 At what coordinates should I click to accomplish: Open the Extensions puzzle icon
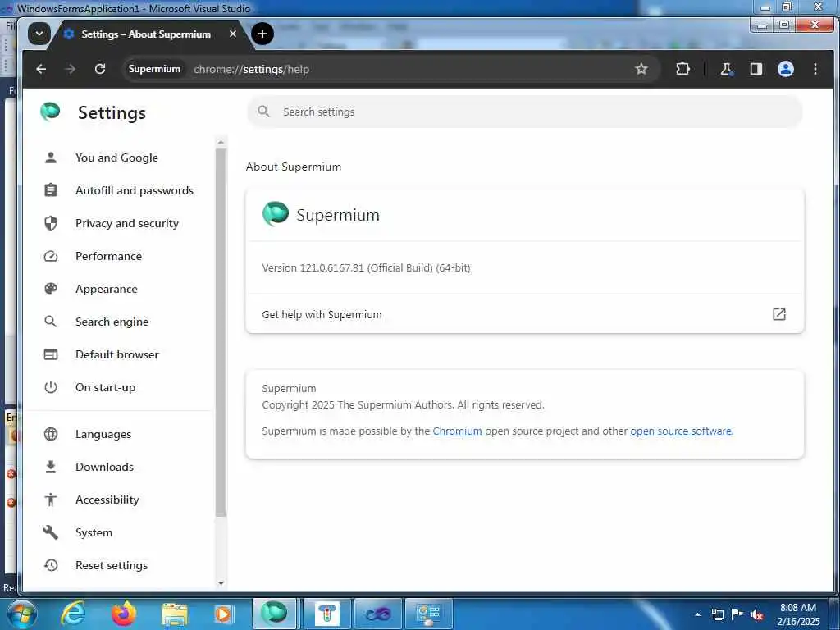pyautogui.click(x=683, y=69)
